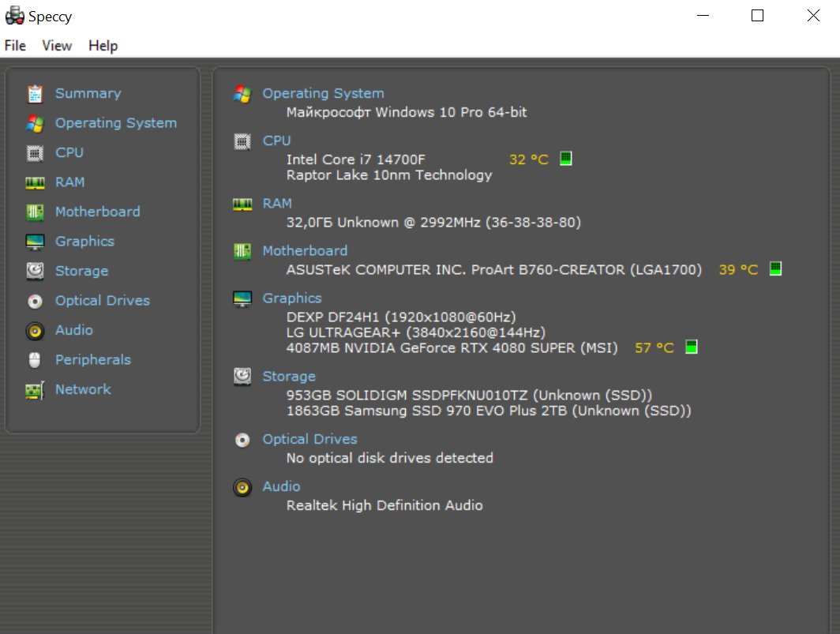Click the Realtek High Definition Audio text
This screenshot has width=840, height=634.
click(x=384, y=505)
